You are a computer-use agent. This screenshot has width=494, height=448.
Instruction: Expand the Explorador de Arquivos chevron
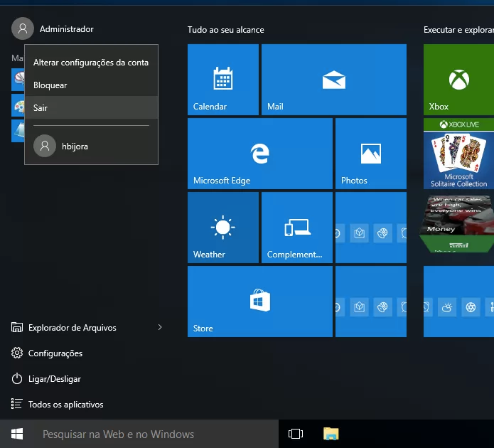pos(160,327)
